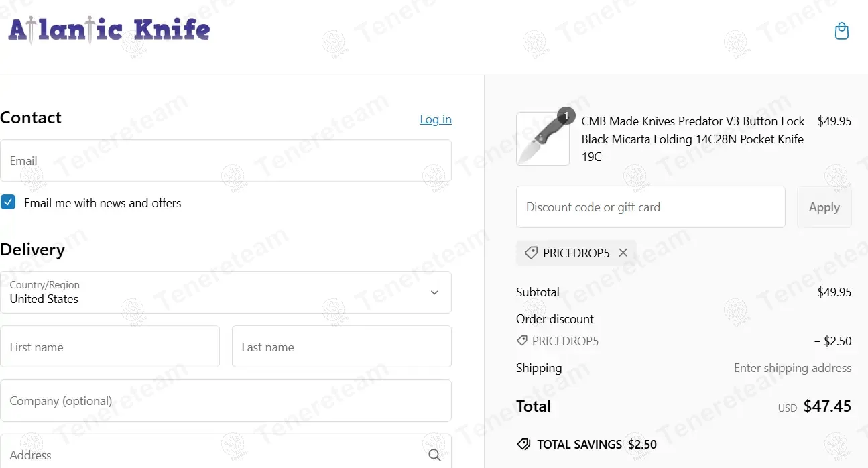Image resolution: width=868 pixels, height=468 pixels.
Task: Click the order discount tag icon
Action: point(522,341)
